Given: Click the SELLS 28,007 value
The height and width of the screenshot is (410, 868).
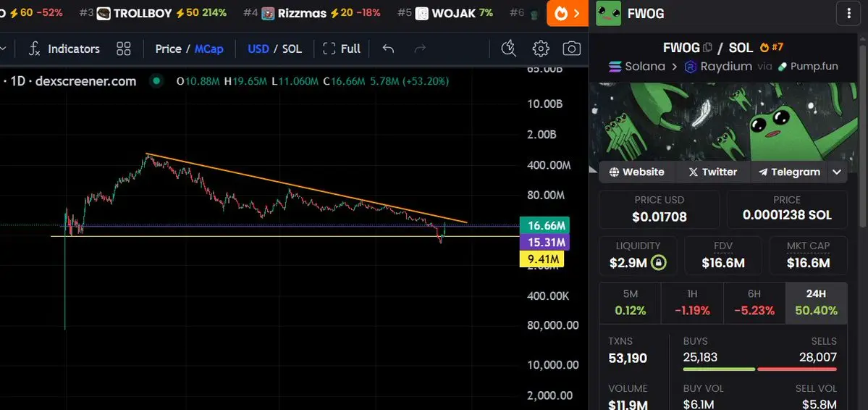Looking at the screenshot, I should 817,357.
